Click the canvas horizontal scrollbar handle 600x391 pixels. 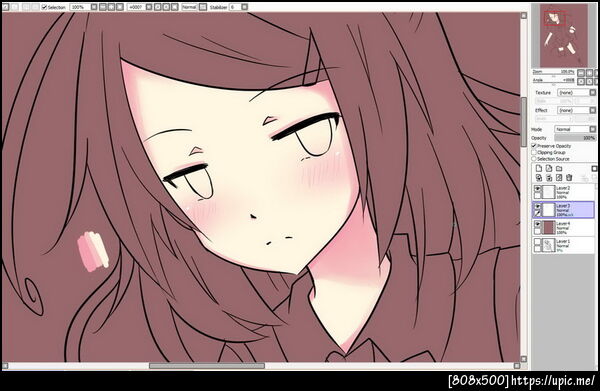[x=207, y=366]
